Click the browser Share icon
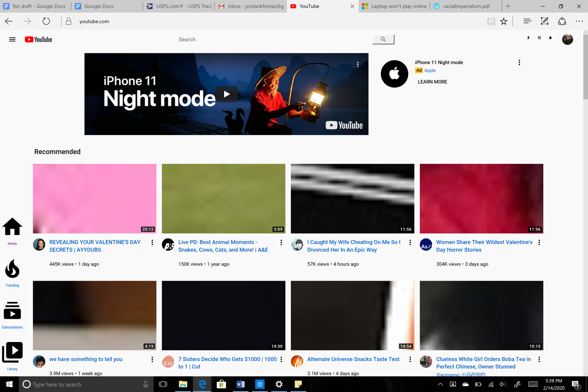This screenshot has width=588, height=392. coord(562,21)
